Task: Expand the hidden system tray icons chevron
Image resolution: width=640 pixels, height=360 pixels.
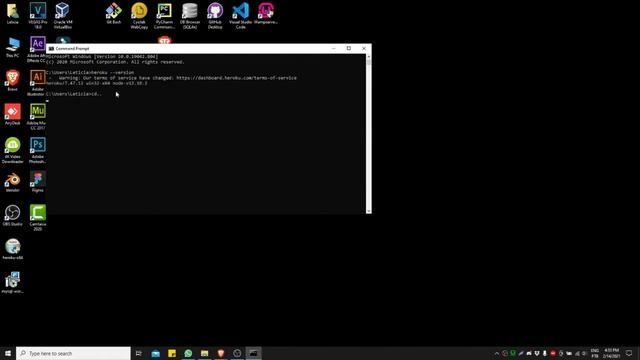Action: click(x=497, y=353)
